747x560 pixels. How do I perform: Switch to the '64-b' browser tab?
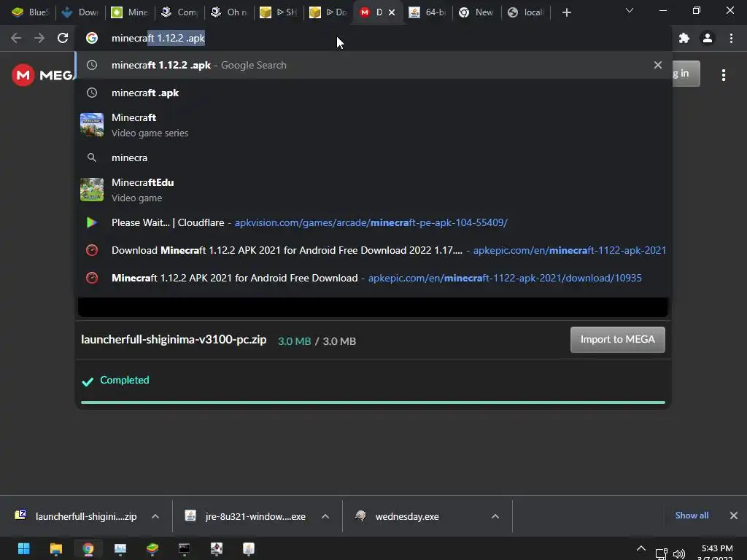click(427, 12)
